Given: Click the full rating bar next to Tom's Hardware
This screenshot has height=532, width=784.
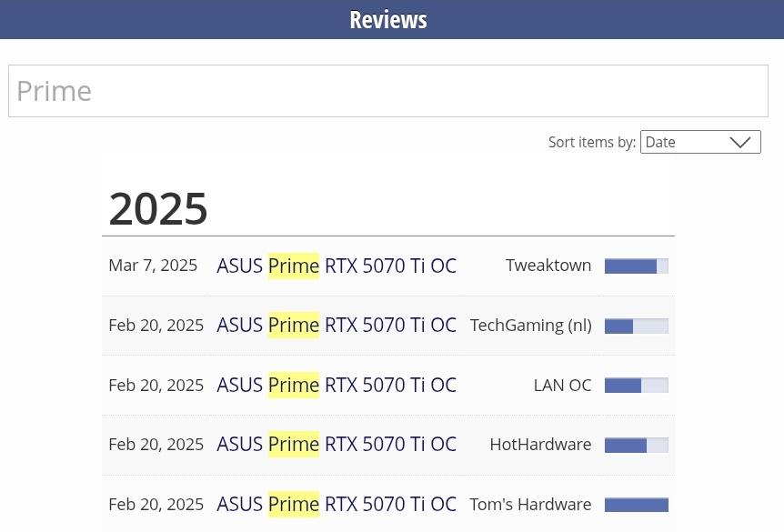Looking at the screenshot, I should tap(637, 504).
